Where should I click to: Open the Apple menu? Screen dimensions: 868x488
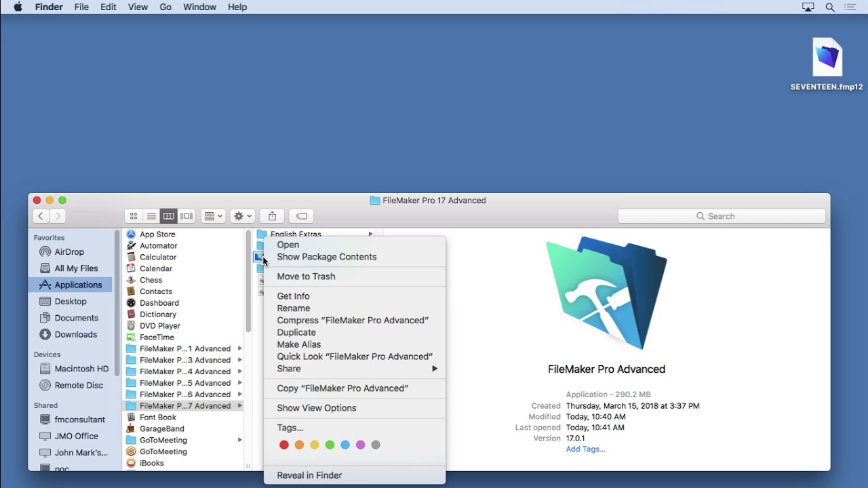(x=18, y=7)
